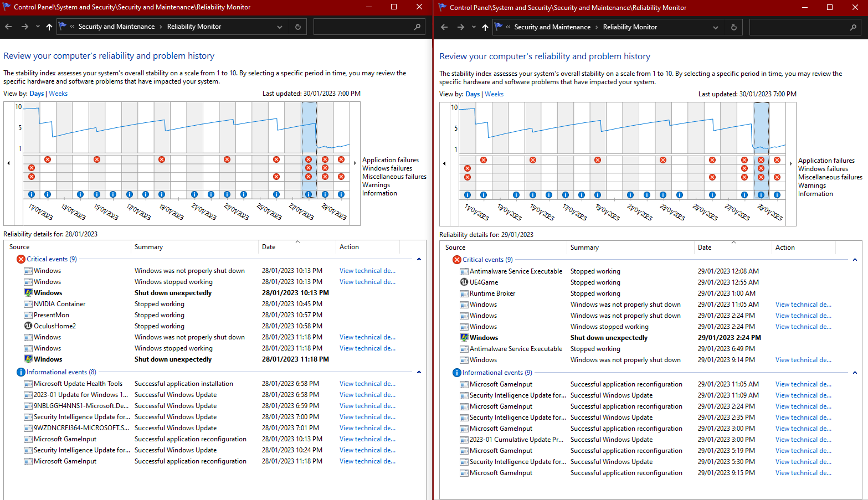This screenshot has height=500, width=868.
Task: Click the left chart's scroll-right arrow
Action: point(355,163)
